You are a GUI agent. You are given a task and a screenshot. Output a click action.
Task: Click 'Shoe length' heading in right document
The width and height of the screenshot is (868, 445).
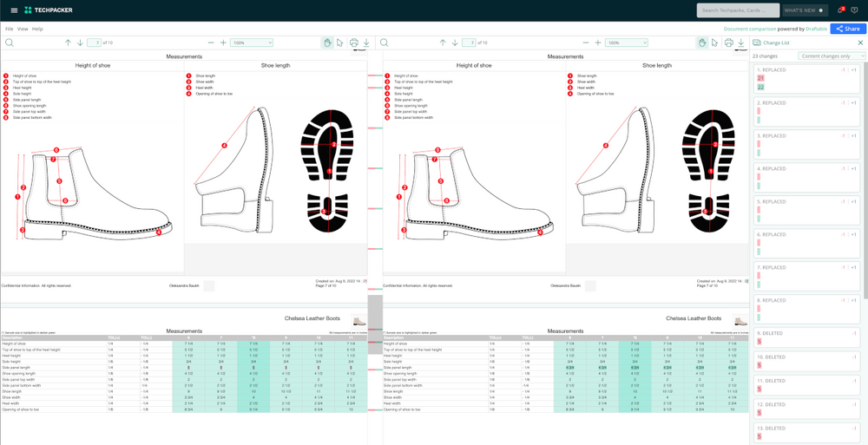click(657, 65)
